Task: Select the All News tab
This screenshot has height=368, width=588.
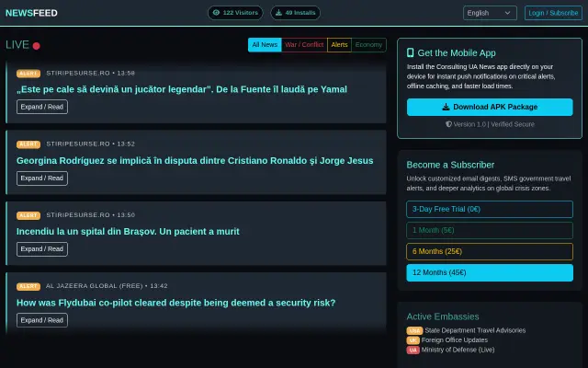Action: click(265, 45)
